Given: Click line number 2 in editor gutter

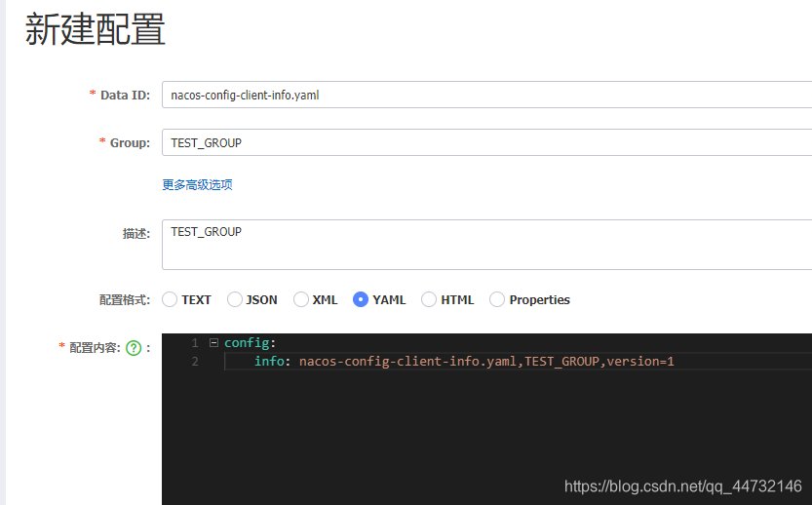Looking at the screenshot, I should tap(195, 361).
